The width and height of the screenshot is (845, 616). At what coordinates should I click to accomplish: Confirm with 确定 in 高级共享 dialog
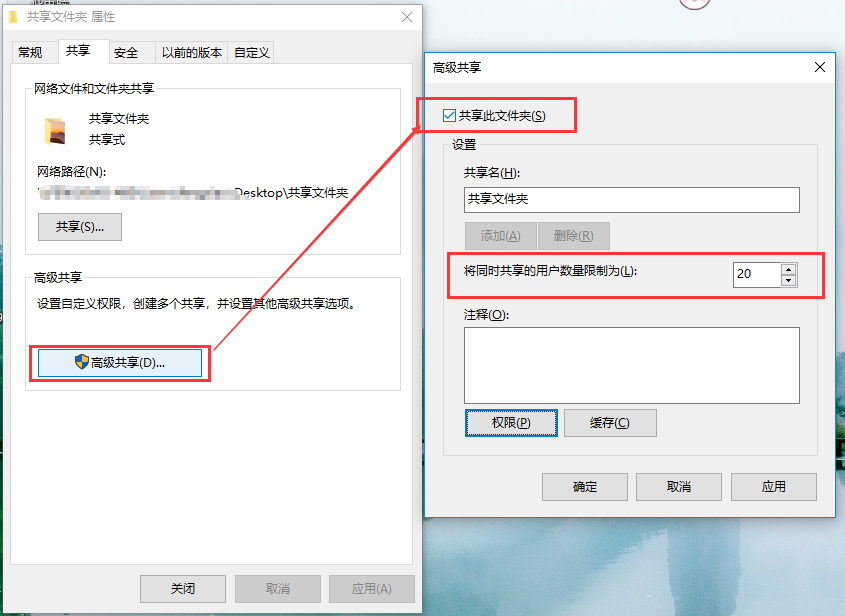585,487
